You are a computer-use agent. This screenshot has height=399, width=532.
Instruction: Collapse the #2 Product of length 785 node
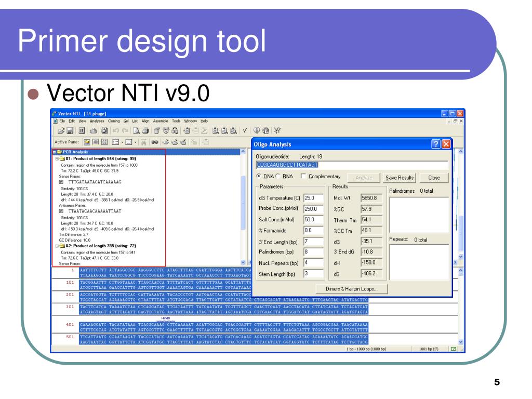pos(57,246)
